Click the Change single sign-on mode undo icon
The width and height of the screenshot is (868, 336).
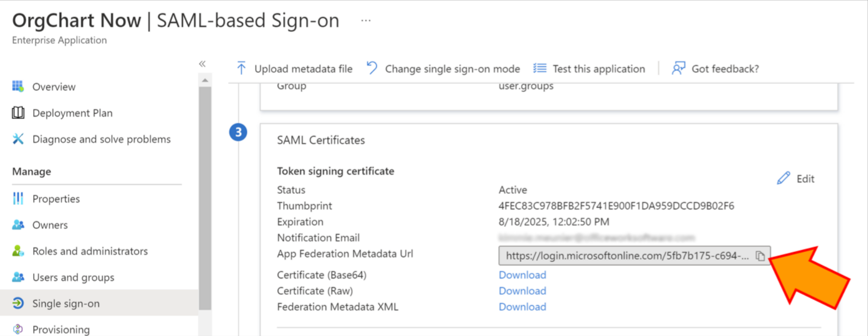pyautogui.click(x=372, y=67)
